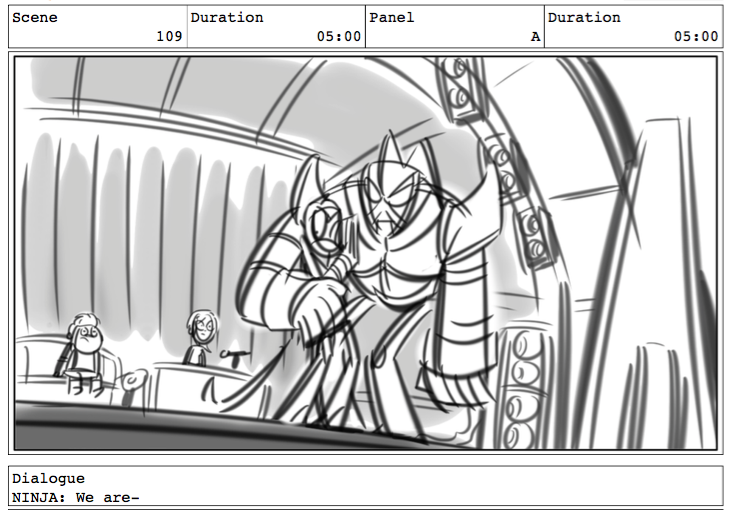Select the panel duration 05:00 value

[x=696, y=36]
